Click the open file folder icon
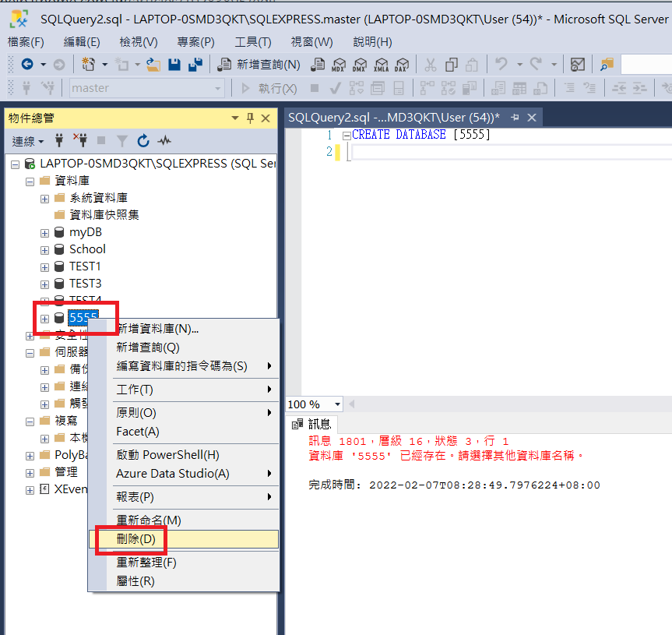672x635 pixels. (153, 65)
